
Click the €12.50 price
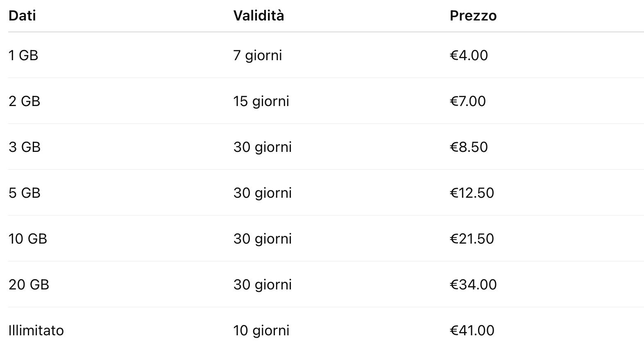coord(472,193)
